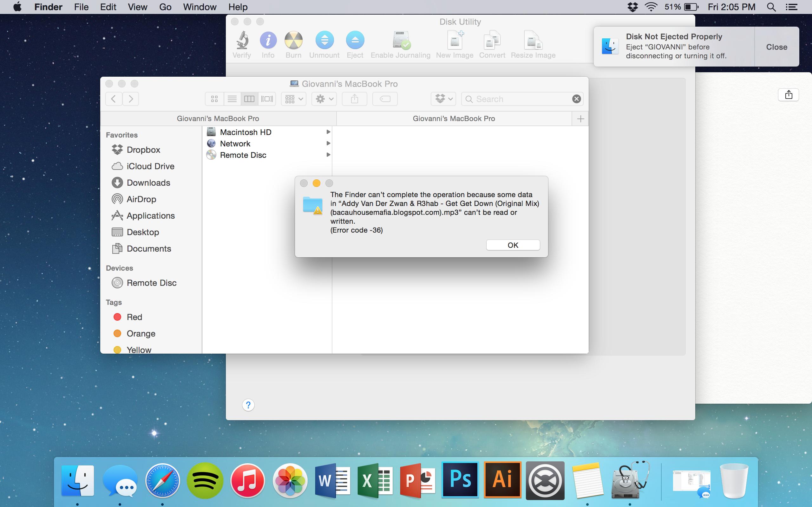The width and height of the screenshot is (812, 507).
Task: Open the Action gear dropdown menu
Action: pyautogui.click(x=324, y=99)
